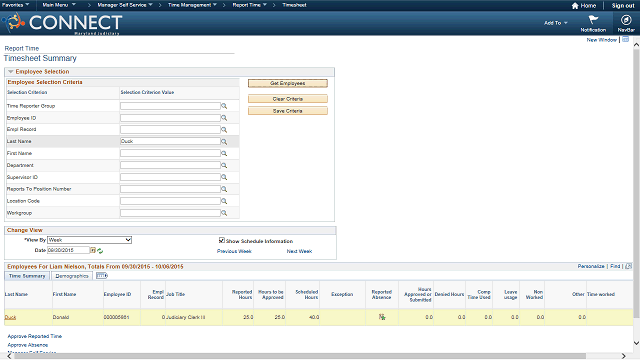The height and width of the screenshot is (360, 640).
Task: Click into the Last Name input field
Action: coord(170,141)
